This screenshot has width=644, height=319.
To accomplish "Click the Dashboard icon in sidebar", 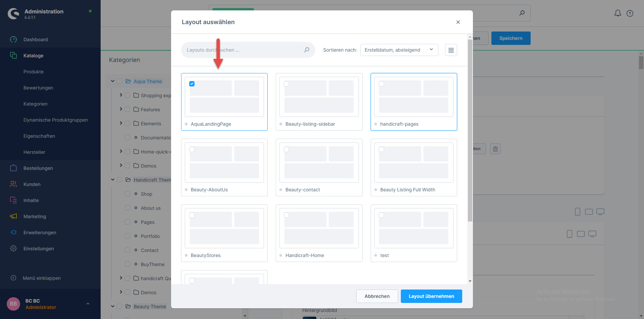I will coord(13,40).
